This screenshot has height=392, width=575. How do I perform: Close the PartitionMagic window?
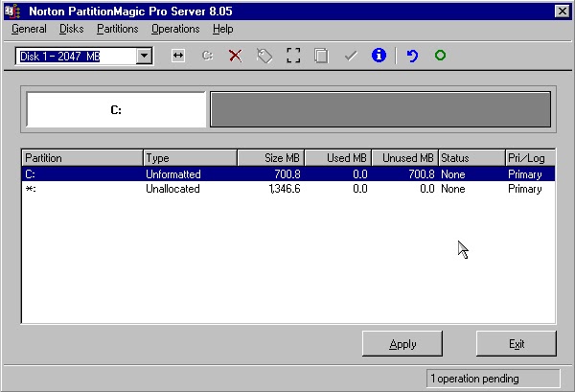tap(563, 12)
